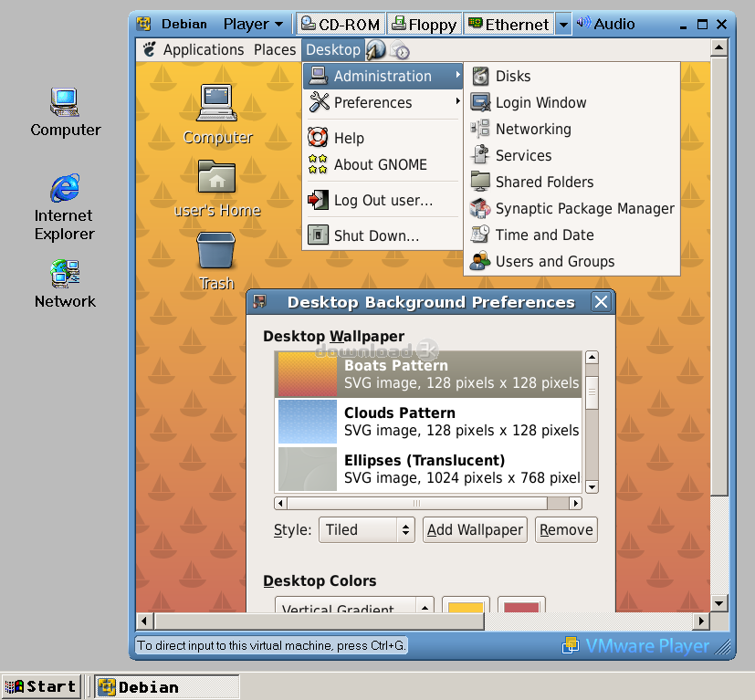
Task: Open user's Home folder icon
Action: pos(217,189)
